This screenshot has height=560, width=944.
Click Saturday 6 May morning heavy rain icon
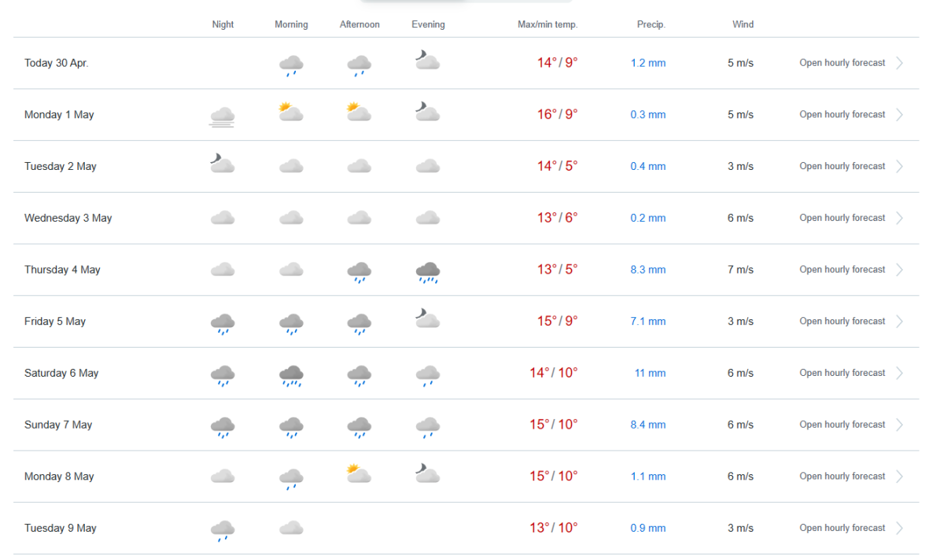(x=291, y=376)
